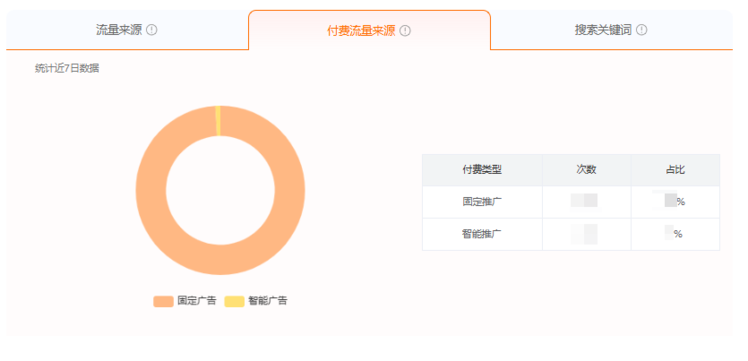Screen dimensions: 748x361
Task: Toggle 固定广告 legend swatch
Action: tap(163, 301)
